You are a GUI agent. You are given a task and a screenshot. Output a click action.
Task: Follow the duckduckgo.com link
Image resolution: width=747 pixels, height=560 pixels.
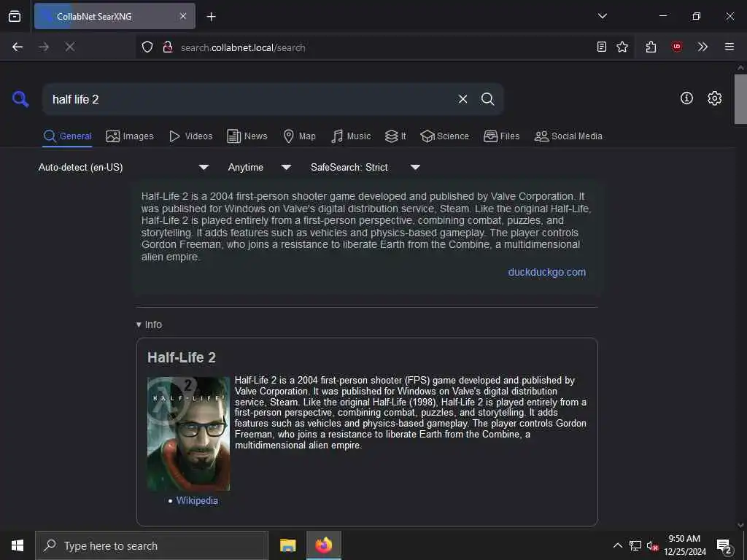pyautogui.click(x=546, y=273)
